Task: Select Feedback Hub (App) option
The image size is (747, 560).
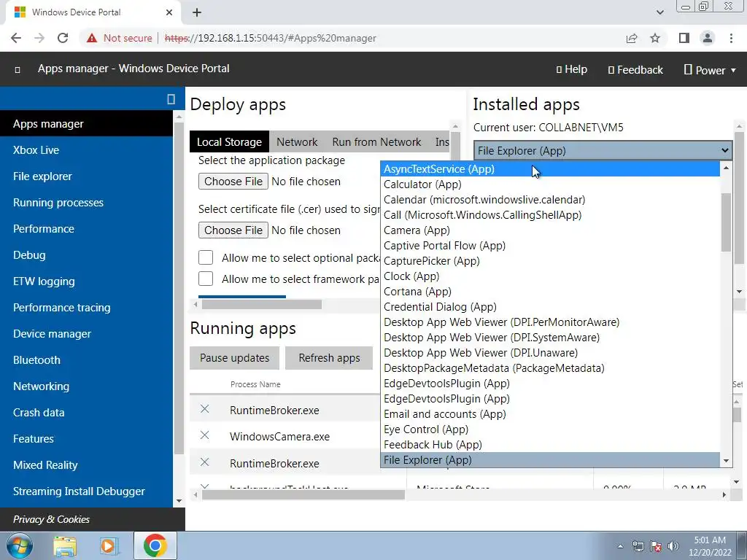Action: 551,445
